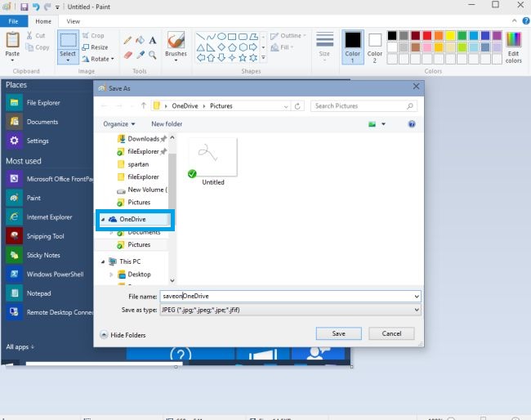Switch to the View ribbon tab

tap(74, 21)
